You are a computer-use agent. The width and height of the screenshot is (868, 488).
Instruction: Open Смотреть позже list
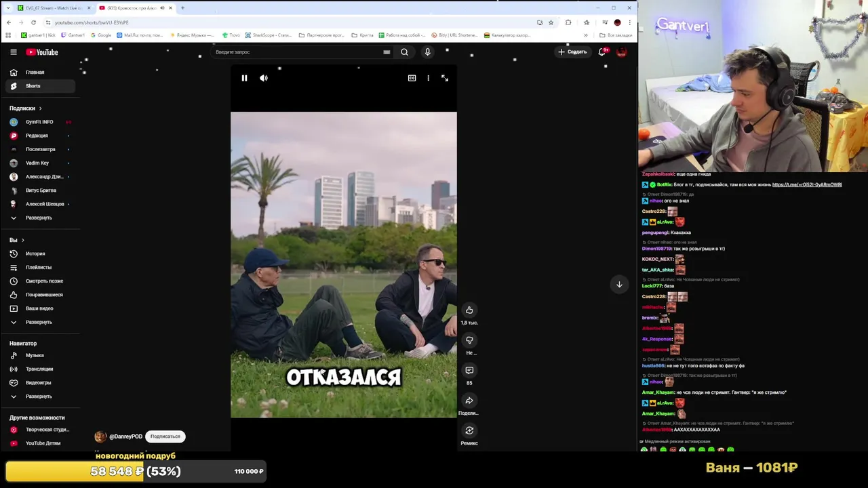[41, 281]
